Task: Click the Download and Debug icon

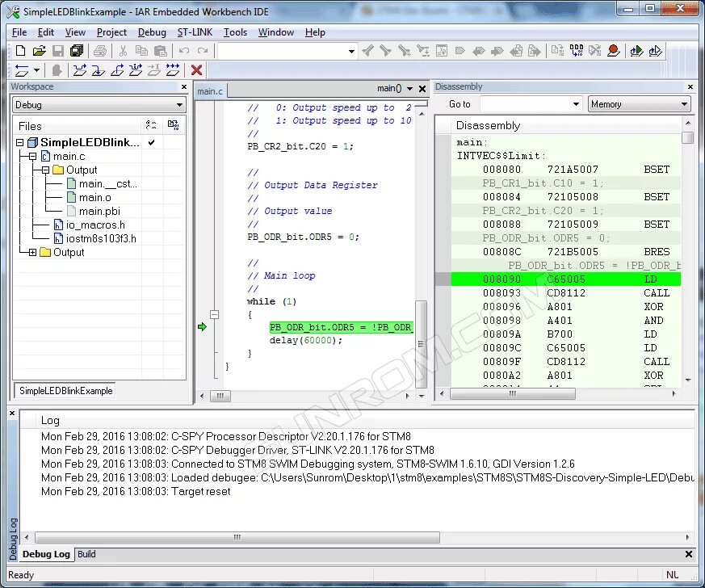Action: click(636, 51)
